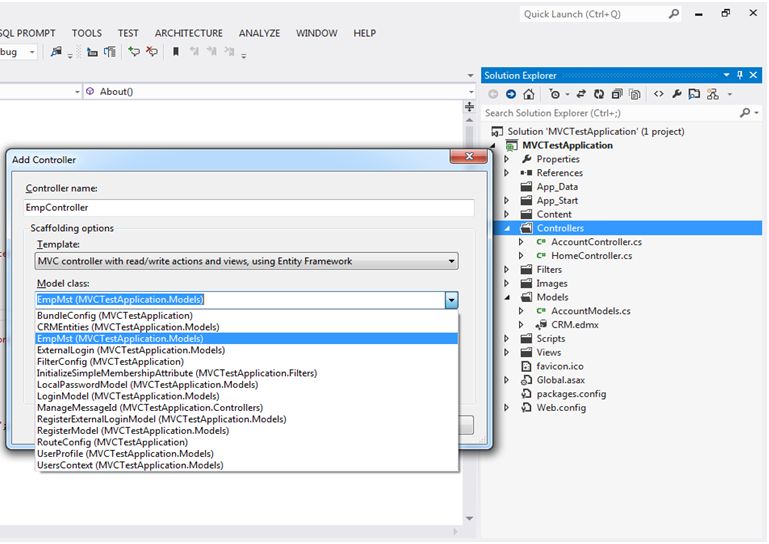Expand the CRM.edmx node
This screenshot has height=544, width=769.
coord(521,325)
